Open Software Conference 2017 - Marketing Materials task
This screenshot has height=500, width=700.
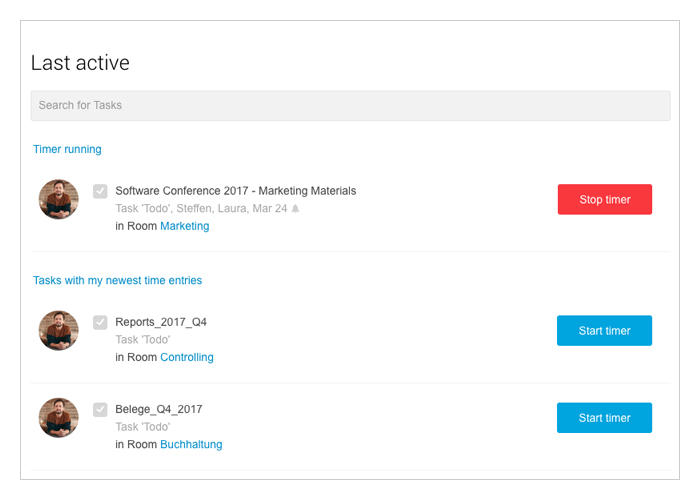(236, 191)
